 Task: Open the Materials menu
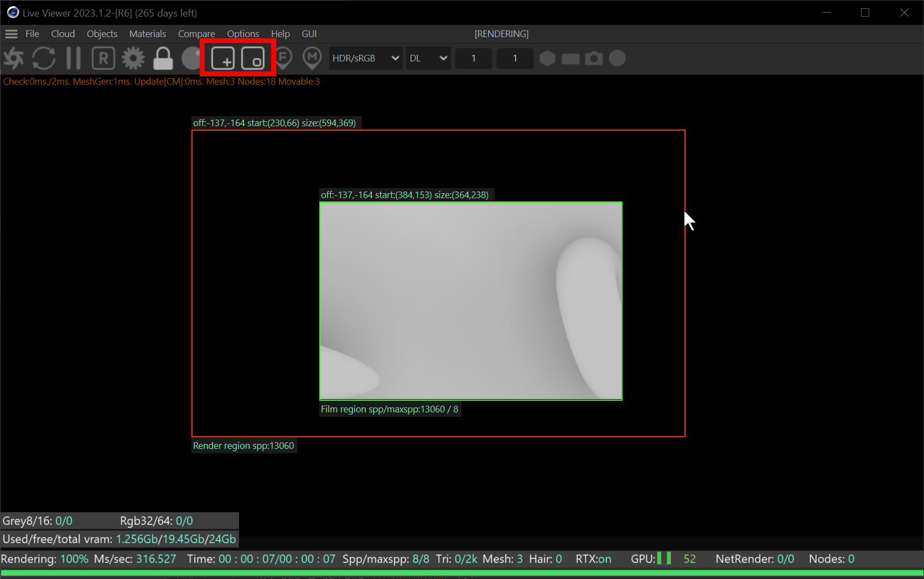pos(148,34)
